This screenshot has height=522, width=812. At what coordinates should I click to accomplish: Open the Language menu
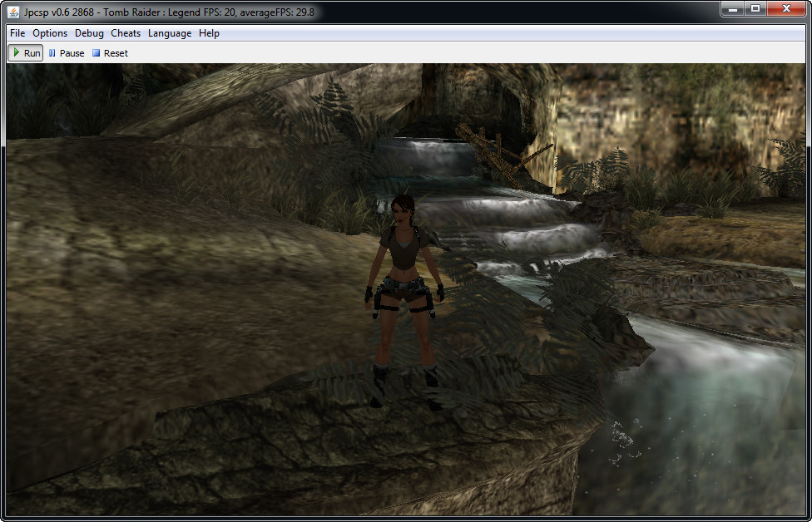pyautogui.click(x=170, y=33)
